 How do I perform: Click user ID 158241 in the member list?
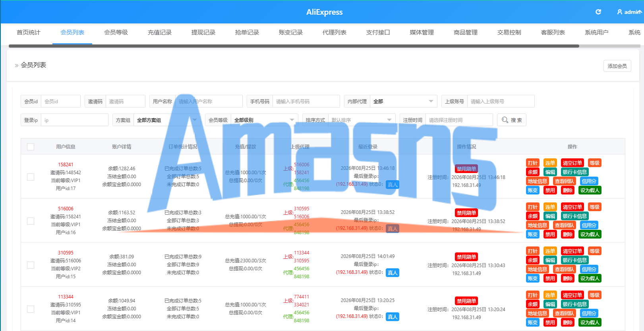tap(66, 165)
